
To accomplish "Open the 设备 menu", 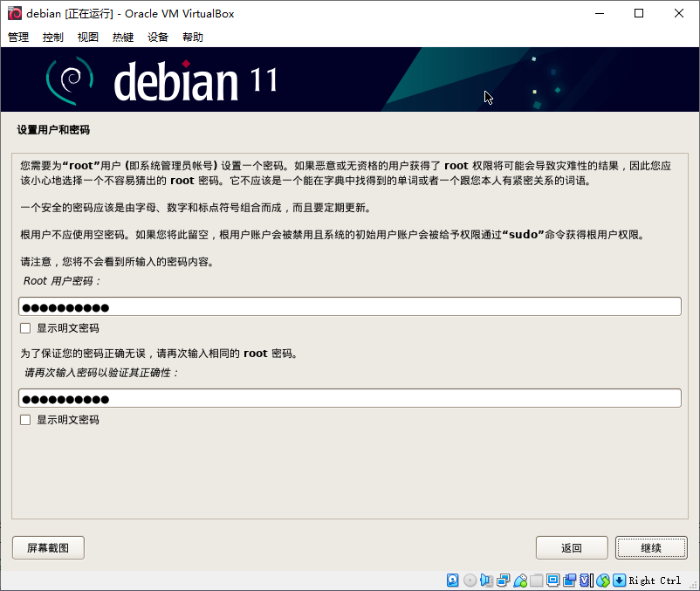I will [x=158, y=37].
